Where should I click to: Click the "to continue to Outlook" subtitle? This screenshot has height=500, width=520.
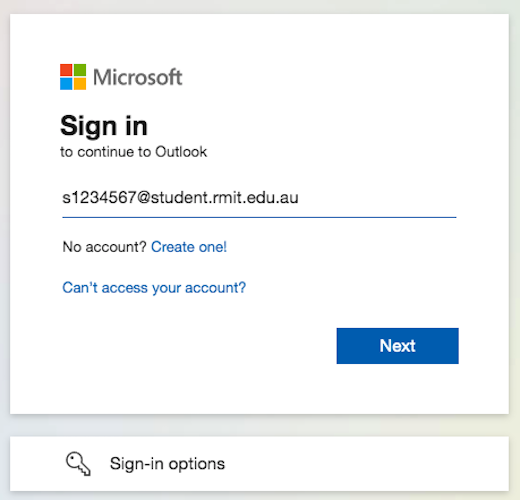point(133,152)
